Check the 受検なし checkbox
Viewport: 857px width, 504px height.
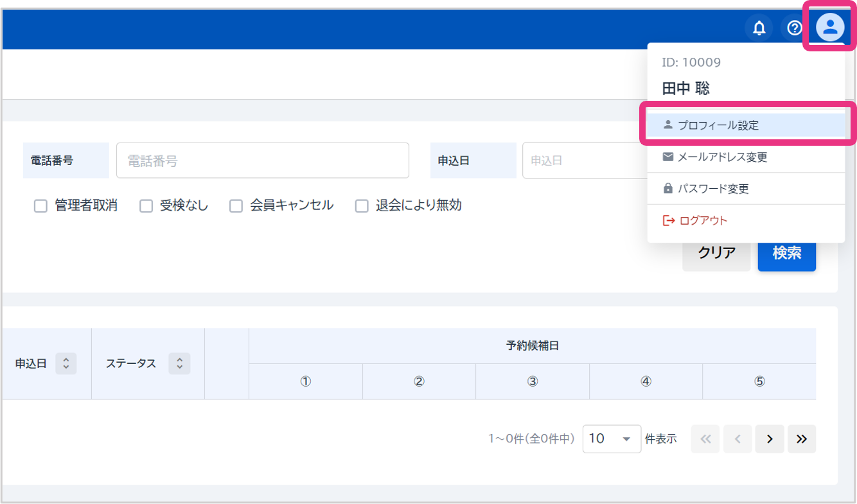tap(146, 206)
